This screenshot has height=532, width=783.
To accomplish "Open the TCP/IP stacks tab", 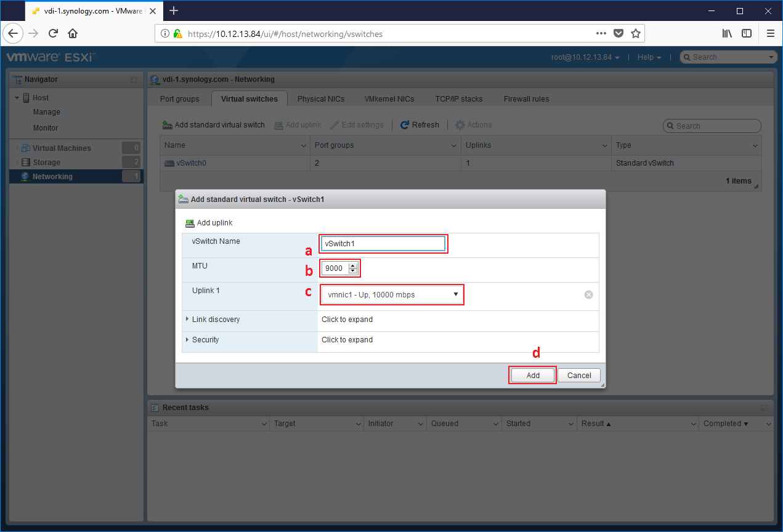I will (459, 99).
